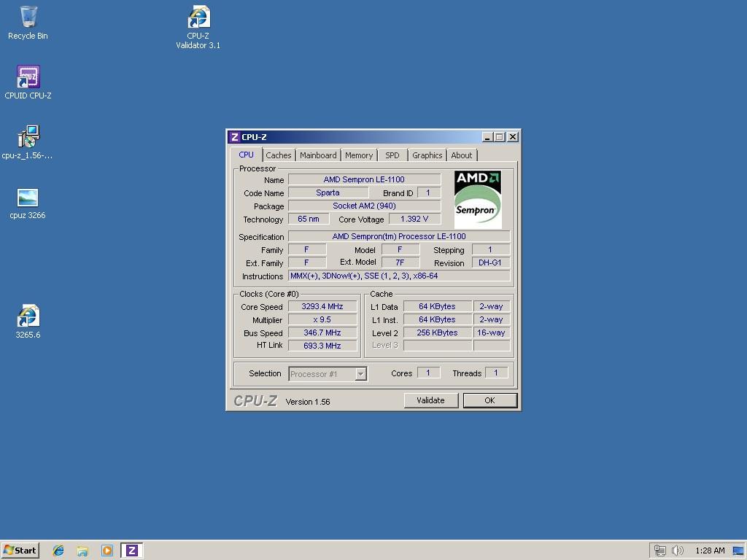Click the AMD Sempron logo image
Image resolution: width=747 pixels, height=560 pixels.
pyautogui.click(x=477, y=200)
